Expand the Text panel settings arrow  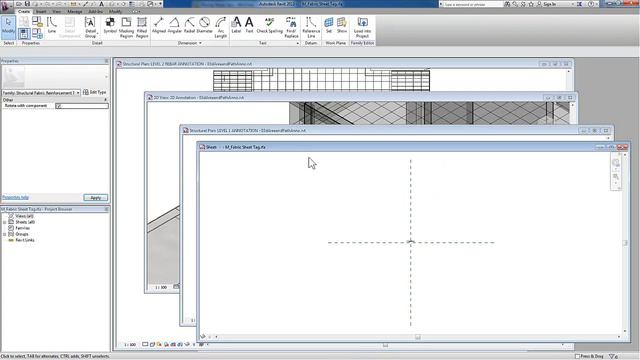tap(298, 43)
